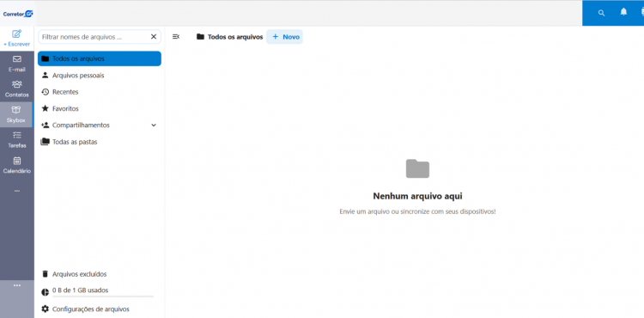Open the Tarefas app
The width and height of the screenshot is (644, 318).
pos(17,140)
